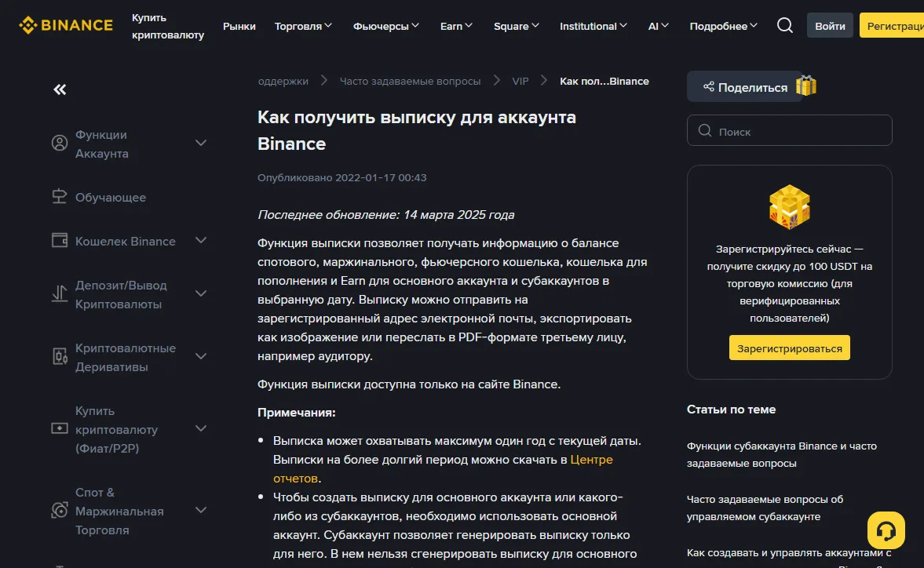
Task: Focus the Поиск search input field
Action: pos(790,131)
